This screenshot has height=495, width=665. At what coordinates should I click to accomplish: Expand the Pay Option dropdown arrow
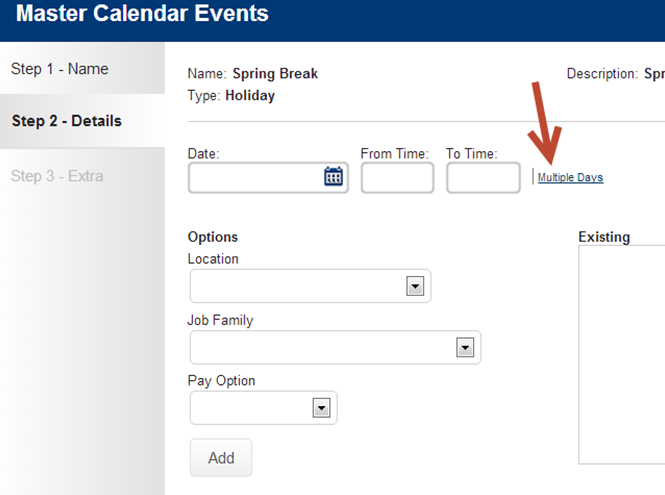click(x=321, y=408)
